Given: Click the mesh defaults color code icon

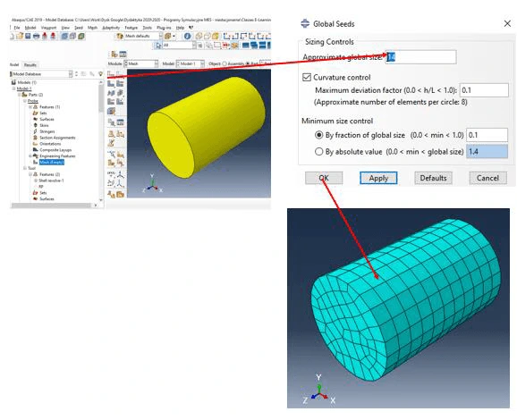Looking at the screenshot, I should pyautogui.click(x=120, y=36).
